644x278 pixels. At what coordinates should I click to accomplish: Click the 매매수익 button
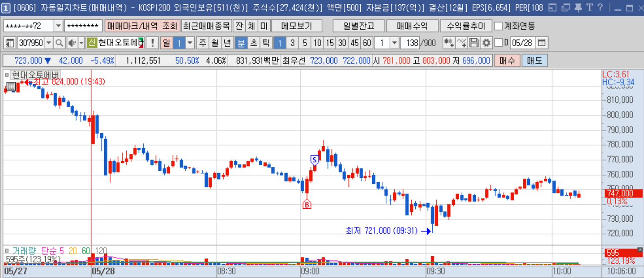point(412,26)
